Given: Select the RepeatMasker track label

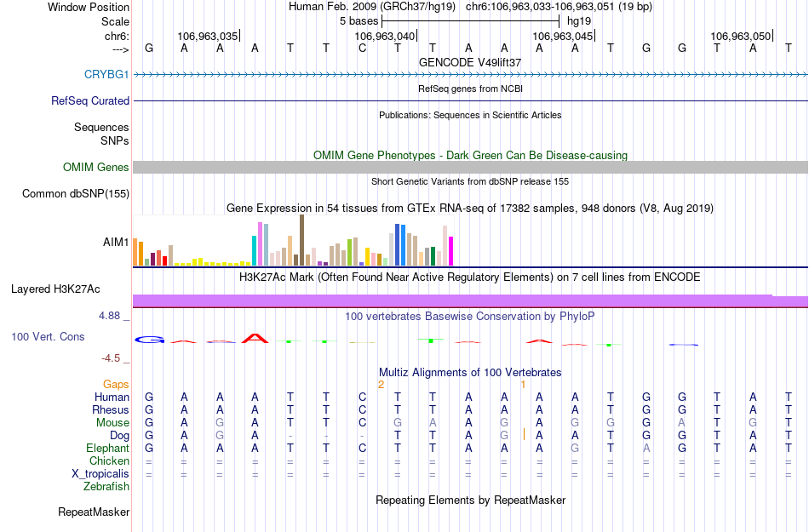Looking at the screenshot, I should pos(94,512).
